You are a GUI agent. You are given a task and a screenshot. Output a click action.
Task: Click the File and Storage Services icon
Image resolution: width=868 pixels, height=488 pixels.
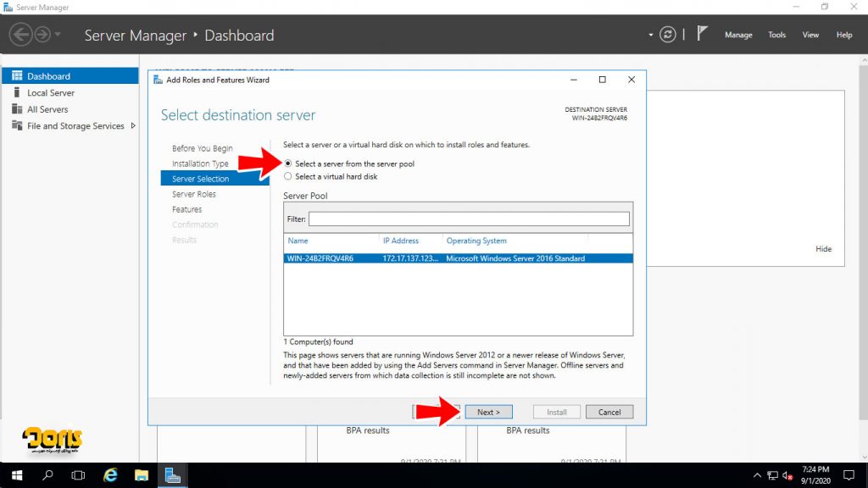click(x=17, y=125)
